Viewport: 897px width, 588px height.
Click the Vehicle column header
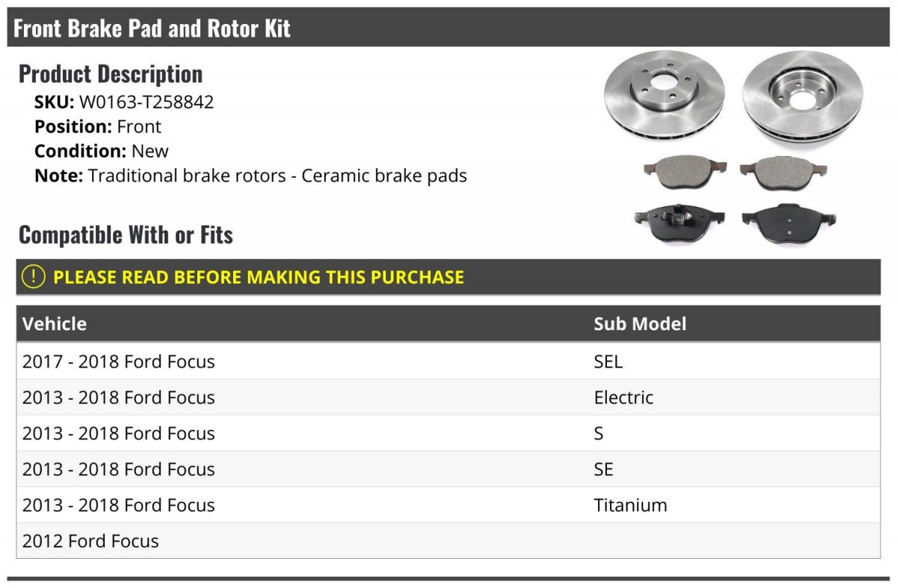(x=55, y=324)
